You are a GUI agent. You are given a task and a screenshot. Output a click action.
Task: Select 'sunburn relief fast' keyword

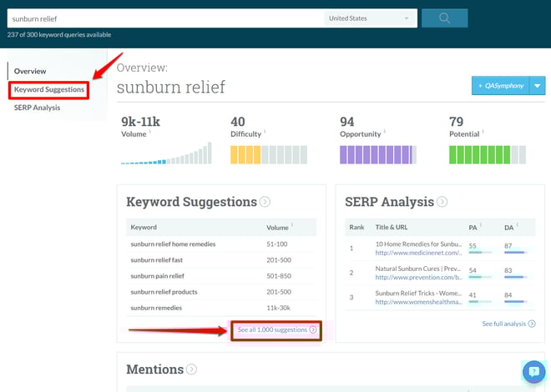156,260
